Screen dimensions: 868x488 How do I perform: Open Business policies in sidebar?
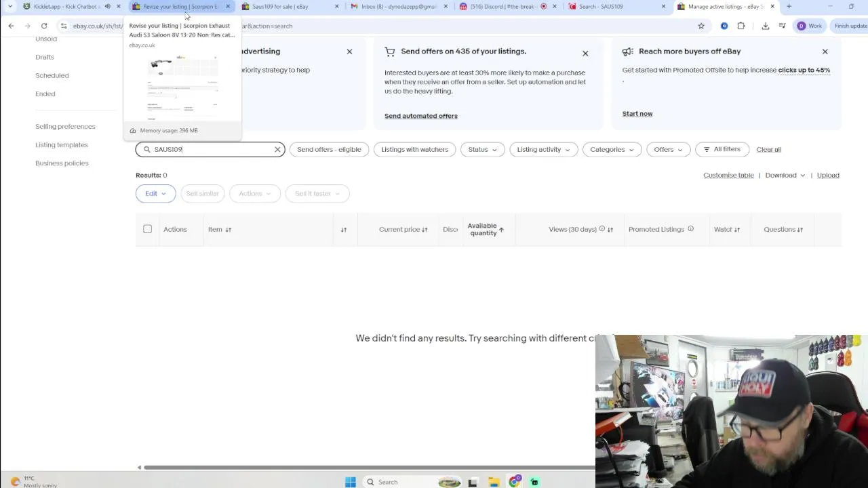62,163
